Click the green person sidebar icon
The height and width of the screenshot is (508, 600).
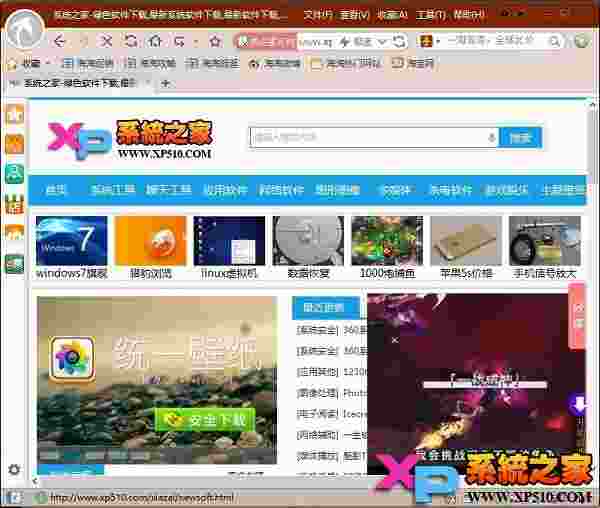[x=15, y=174]
